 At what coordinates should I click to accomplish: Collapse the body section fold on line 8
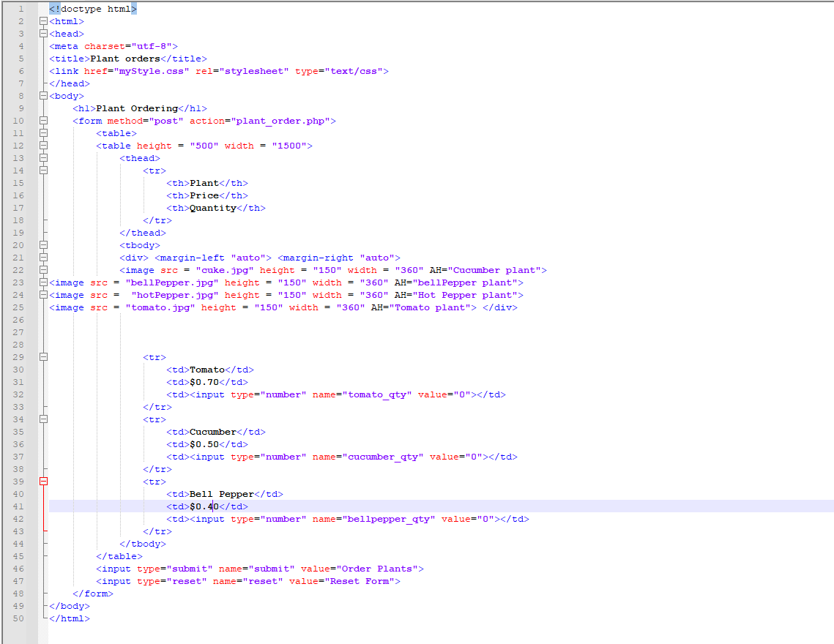coord(44,95)
